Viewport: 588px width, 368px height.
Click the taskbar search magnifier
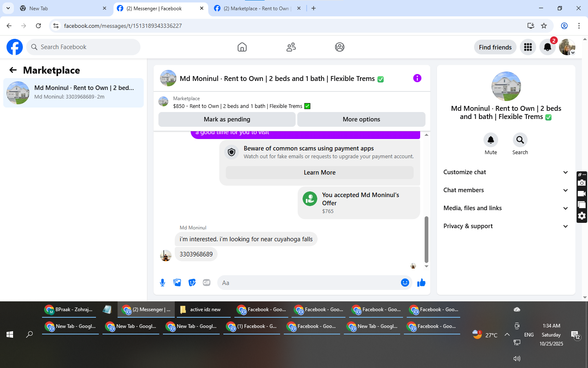[29, 334]
